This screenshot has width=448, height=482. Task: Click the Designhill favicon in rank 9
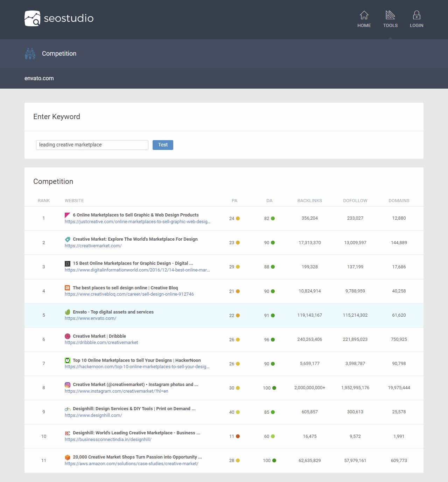pyautogui.click(x=68, y=409)
